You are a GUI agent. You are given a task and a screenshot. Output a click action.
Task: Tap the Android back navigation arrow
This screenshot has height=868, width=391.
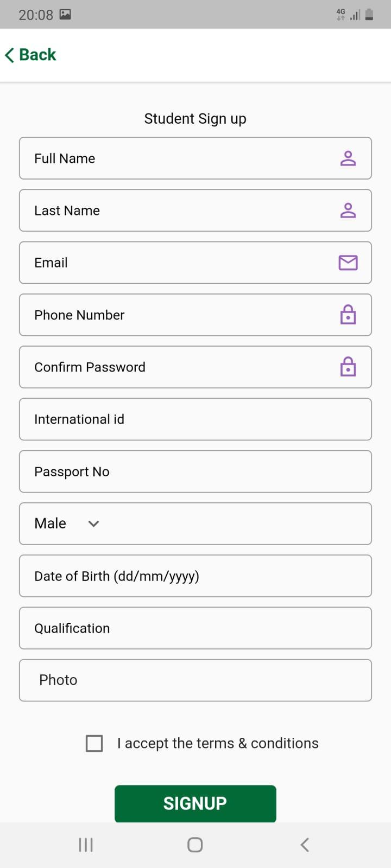coord(305,845)
